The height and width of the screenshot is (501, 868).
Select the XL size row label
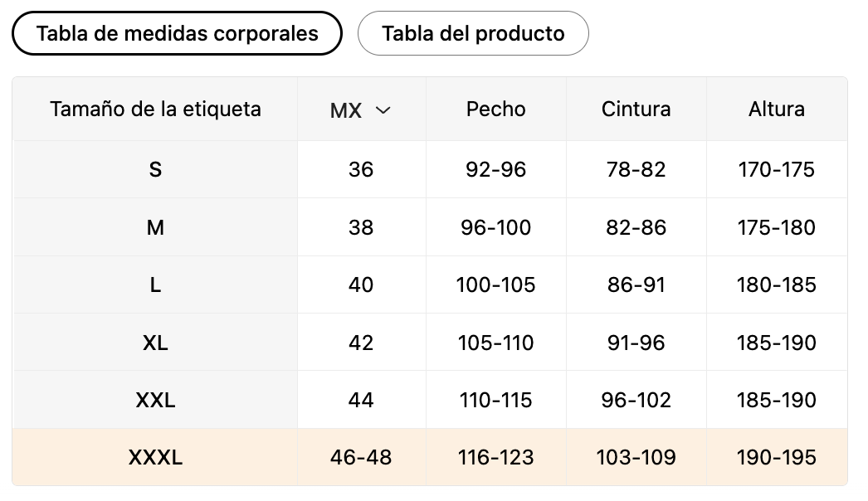(155, 343)
